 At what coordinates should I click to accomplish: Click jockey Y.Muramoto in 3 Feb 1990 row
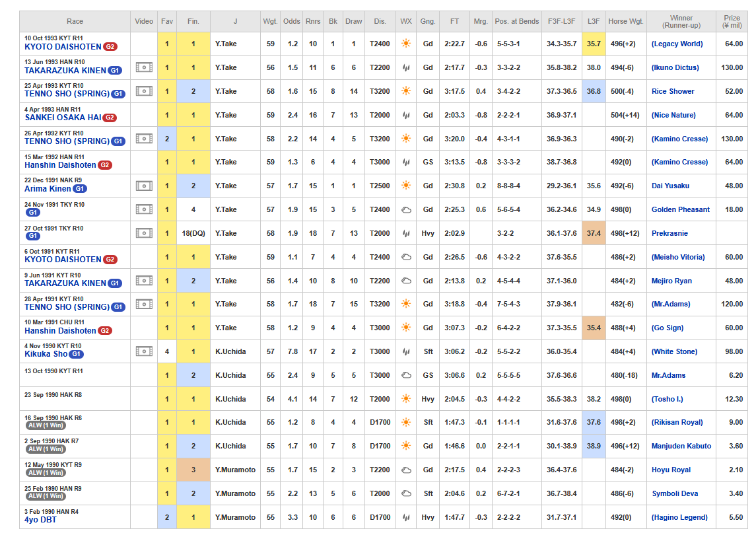[235, 517]
